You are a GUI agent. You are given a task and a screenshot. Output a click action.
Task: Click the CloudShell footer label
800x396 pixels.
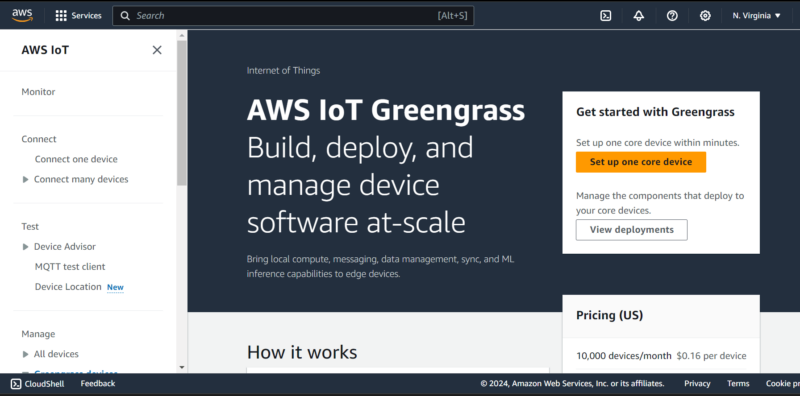[x=44, y=384]
